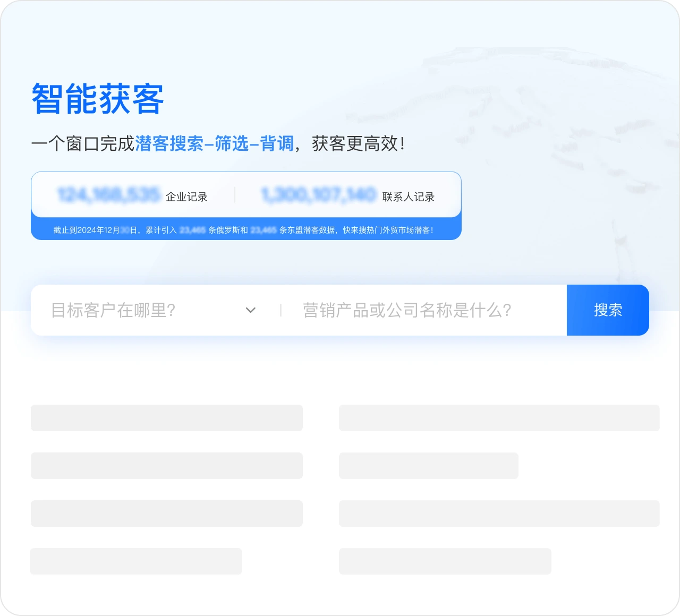680x616 pixels.
Task: Click the bottom placeholder bar in right column
Action: pyautogui.click(x=445, y=561)
